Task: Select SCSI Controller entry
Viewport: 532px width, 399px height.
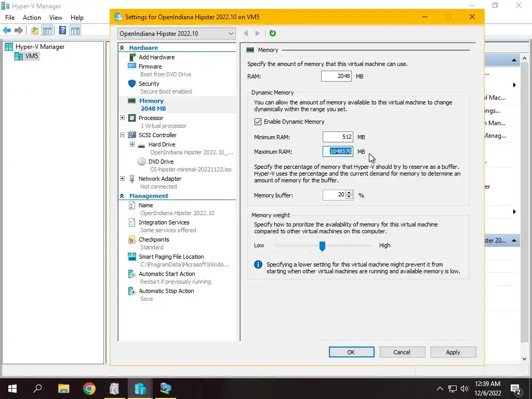Action: pyautogui.click(x=157, y=135)
